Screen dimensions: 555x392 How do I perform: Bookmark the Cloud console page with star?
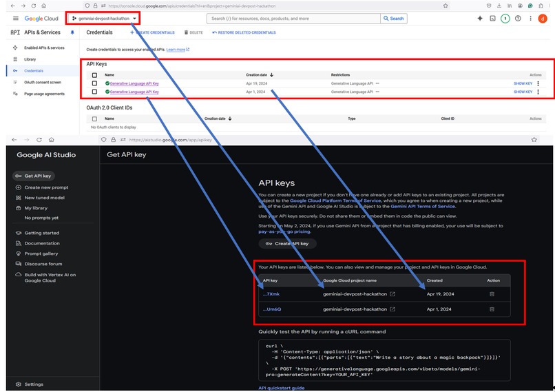[446, 6]
